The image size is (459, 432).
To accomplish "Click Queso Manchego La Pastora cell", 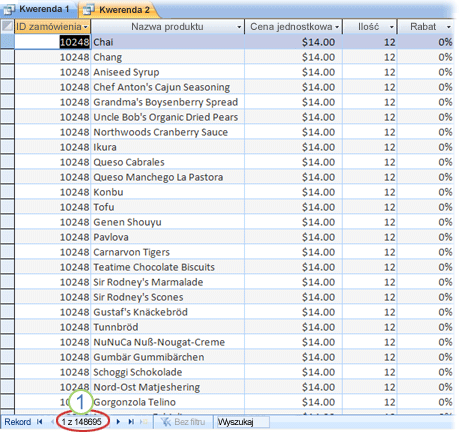I will pos(168,177).
